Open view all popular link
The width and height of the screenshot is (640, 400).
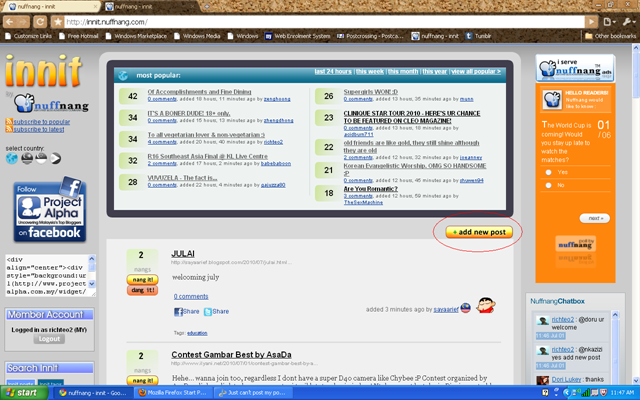point(476,71)
